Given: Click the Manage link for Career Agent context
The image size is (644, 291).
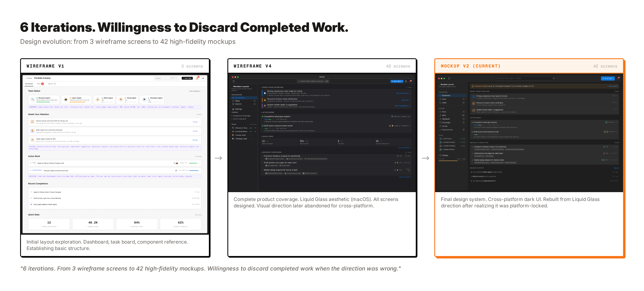Looking at the screenshot, I should (x=196, y=140).
